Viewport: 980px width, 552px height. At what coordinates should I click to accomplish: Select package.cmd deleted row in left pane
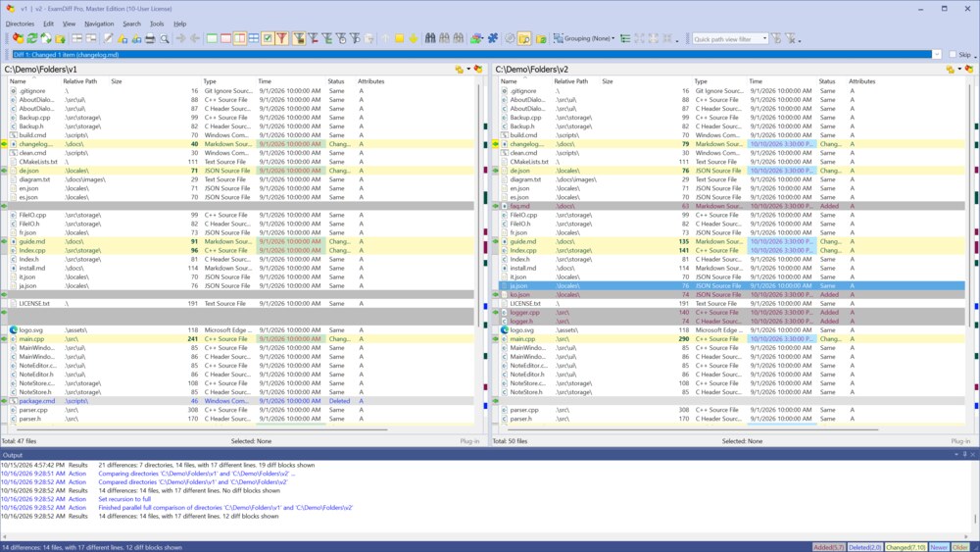click(241, 401)
